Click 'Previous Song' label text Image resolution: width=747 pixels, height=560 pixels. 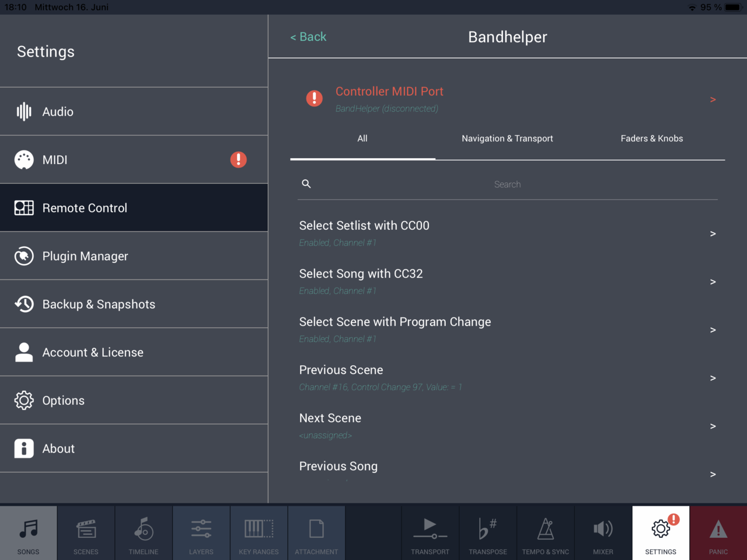coord(338,466)
